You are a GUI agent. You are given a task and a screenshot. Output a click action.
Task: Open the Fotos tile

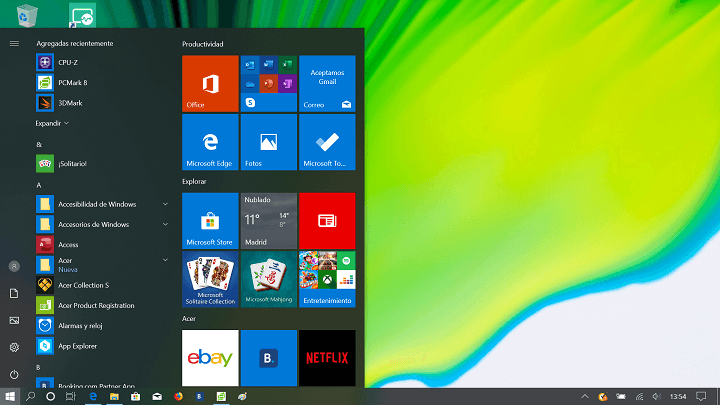tap(269, 142)
